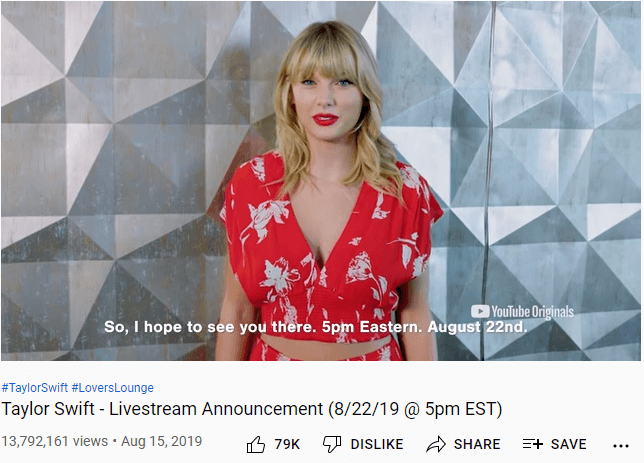Open the #LoversLounge hashtag link
Screen dimensions: 644x463
pos(113,387)
